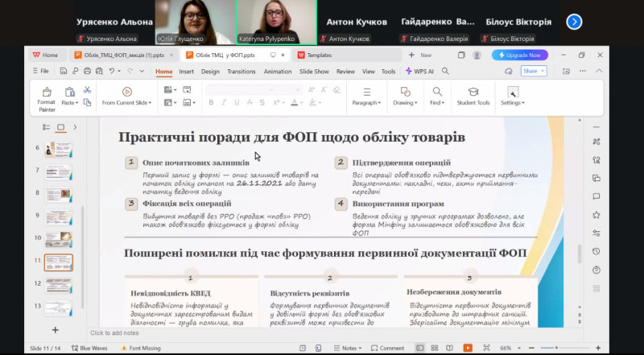
Task: Switch to outline view in slide panel
Action: [x=46, y=127]
